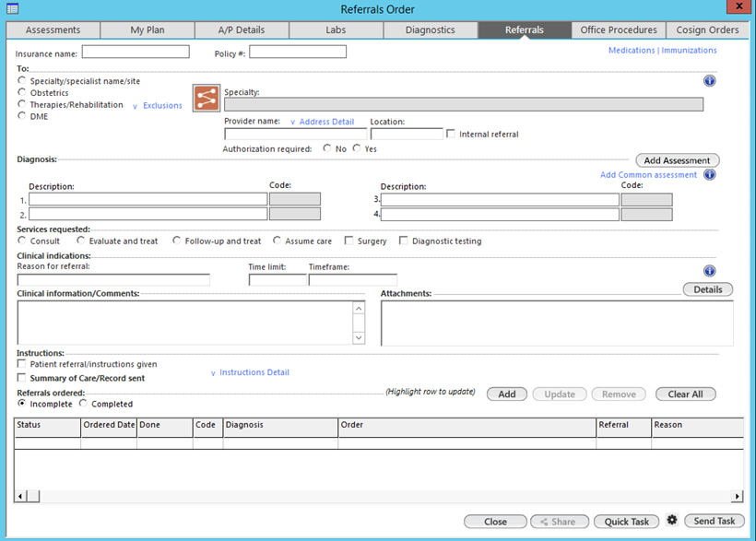Screen dimensions: 756x541
Task: Select the Follow-up and treat option
Action: pyautogui.click(x=176, y=241)
